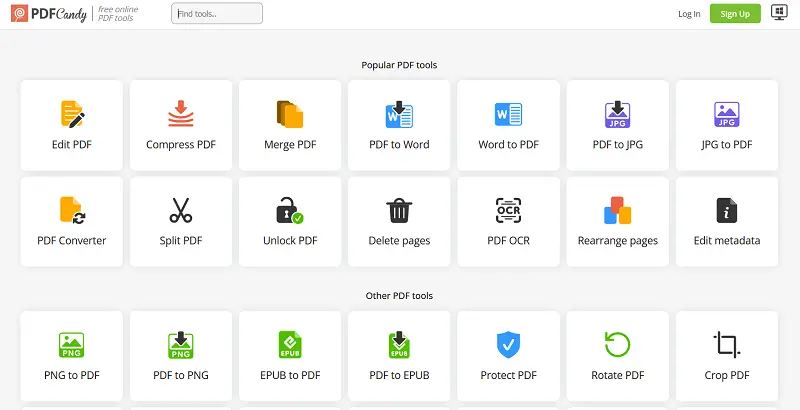Open the desktop app monitor icon
This screenshot has height=410, width=800.
779,13
